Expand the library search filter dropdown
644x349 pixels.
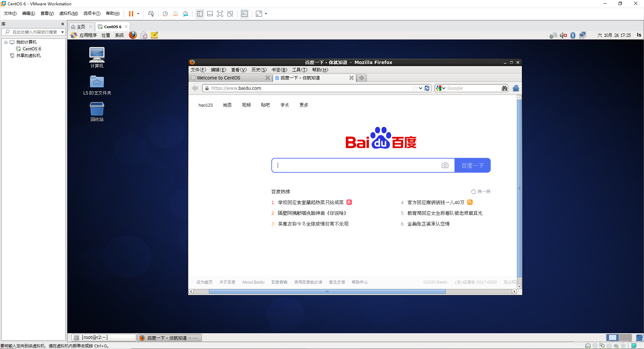pyautogui.click(x=62, y=32)
